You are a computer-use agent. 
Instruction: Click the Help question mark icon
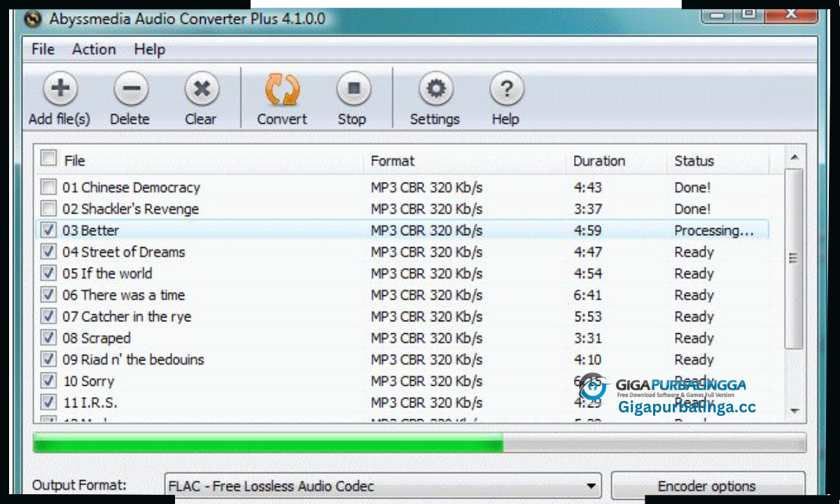pos(506,88)
